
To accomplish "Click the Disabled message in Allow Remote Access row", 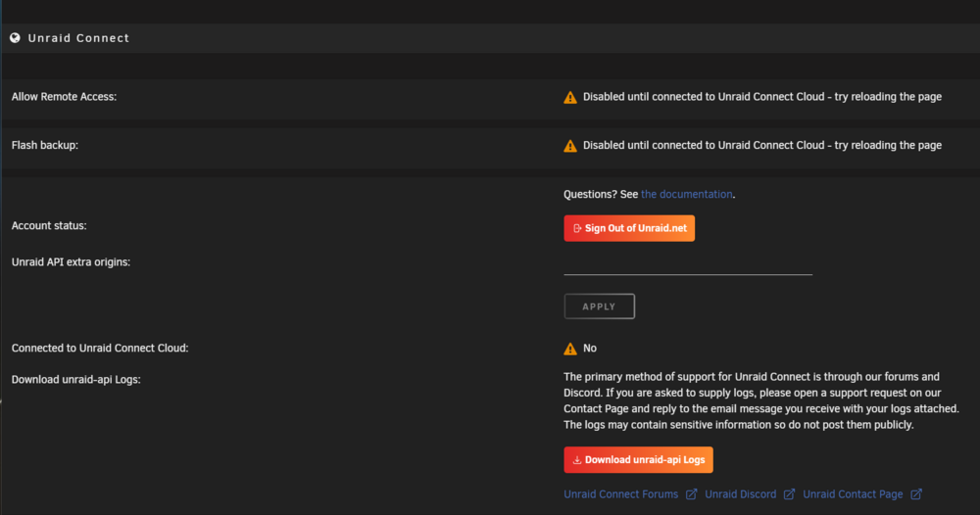I will click(761, 97).
